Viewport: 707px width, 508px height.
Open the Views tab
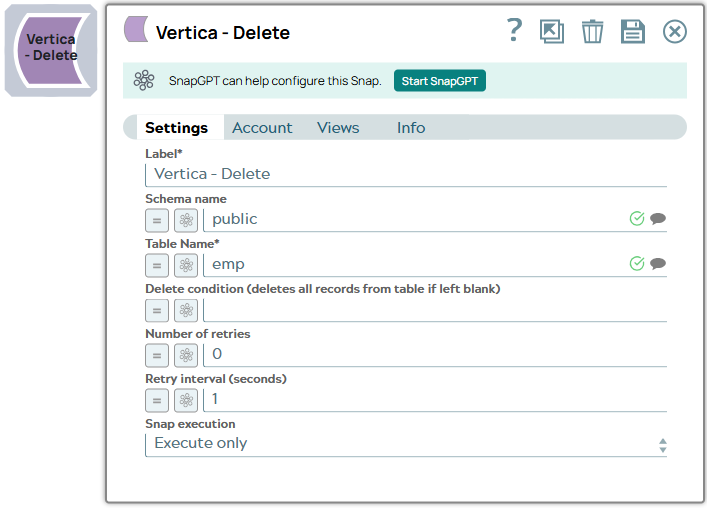[338, 128]
